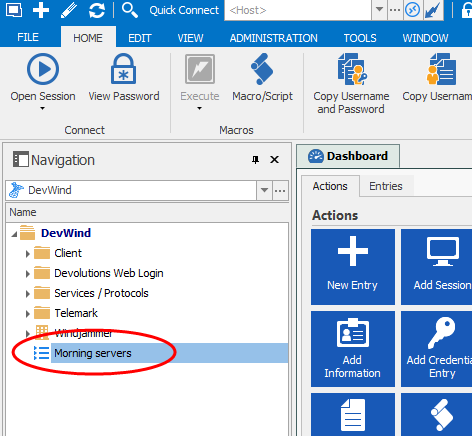Click the New Entry plus tile
472x436 pixels.
tap(353, 267)
